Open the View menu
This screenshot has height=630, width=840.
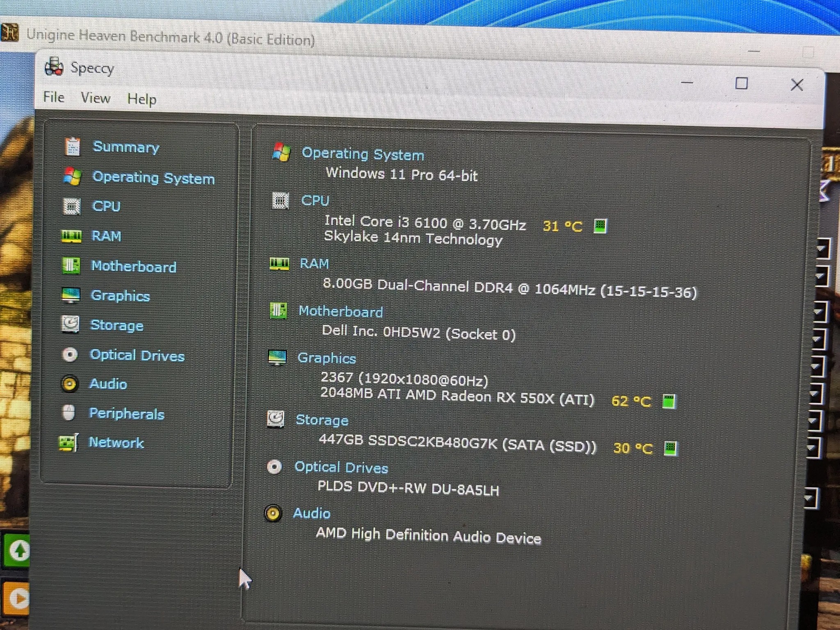[x=96, y=98]
